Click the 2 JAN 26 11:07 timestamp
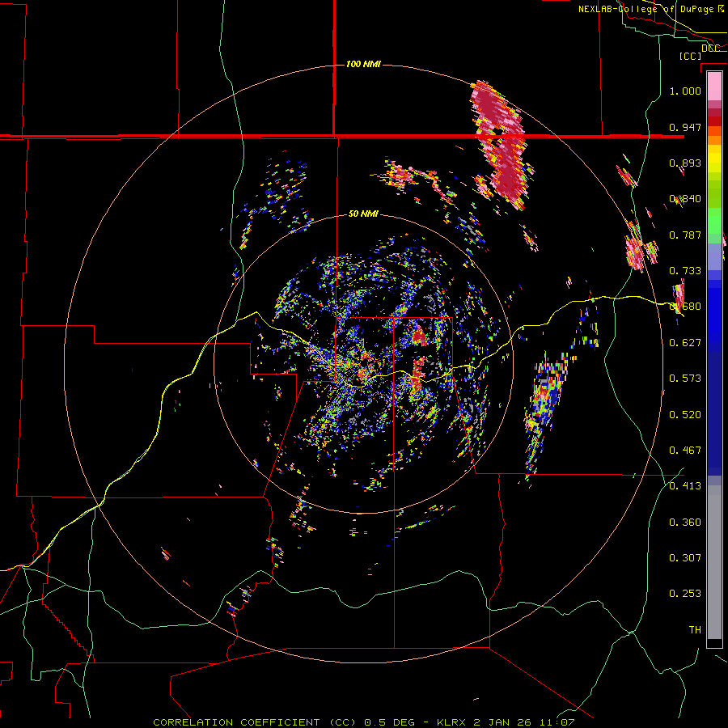The width and height of the screenshot is (728, 728). [x=524, y=722]
